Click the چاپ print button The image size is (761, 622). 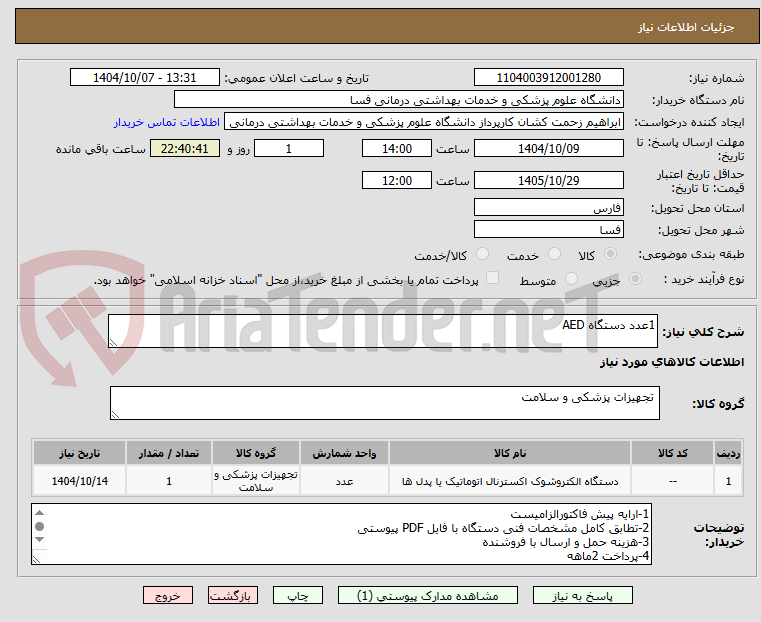coord(298,596)
